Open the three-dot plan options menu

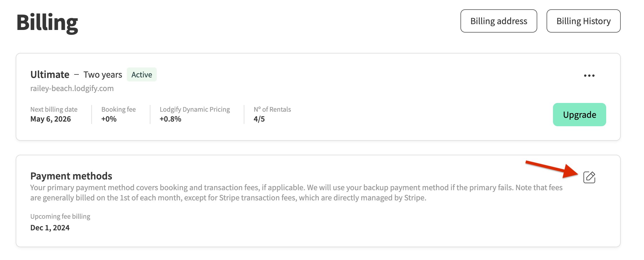coord(589,76)
